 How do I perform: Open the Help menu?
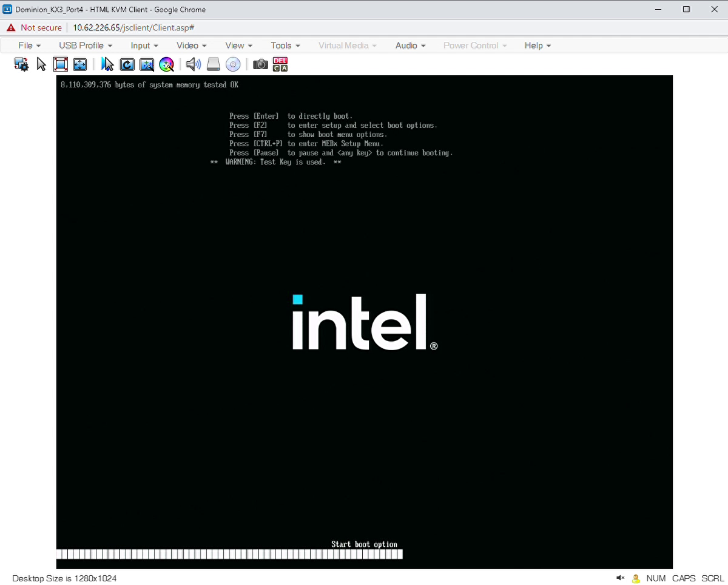538,46
